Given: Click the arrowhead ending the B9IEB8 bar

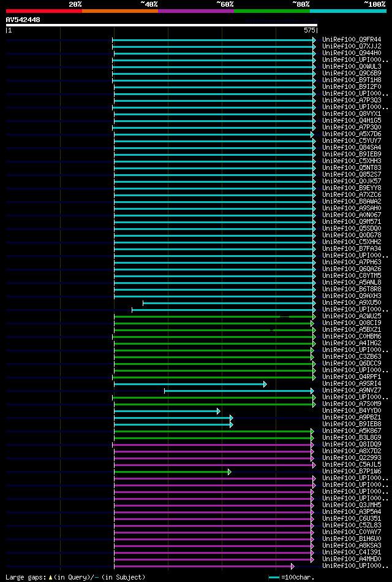Looking at the screenshot, I should (232, 424).
